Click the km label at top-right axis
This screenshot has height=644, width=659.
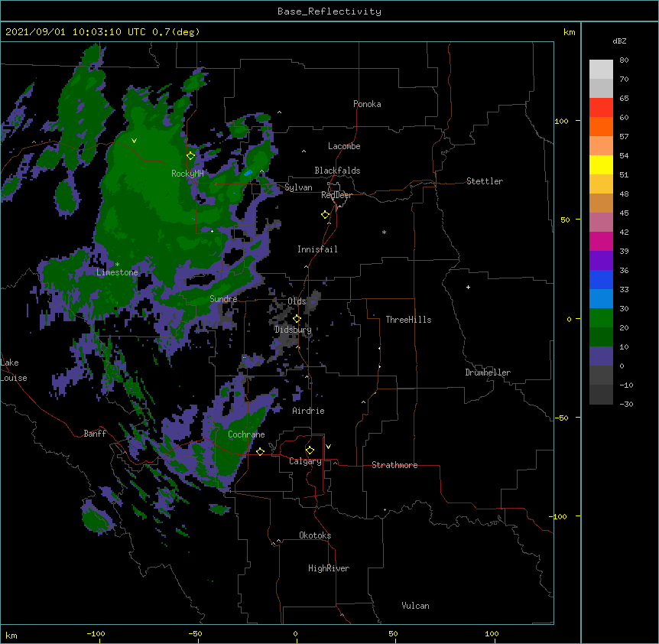(569, 32)
